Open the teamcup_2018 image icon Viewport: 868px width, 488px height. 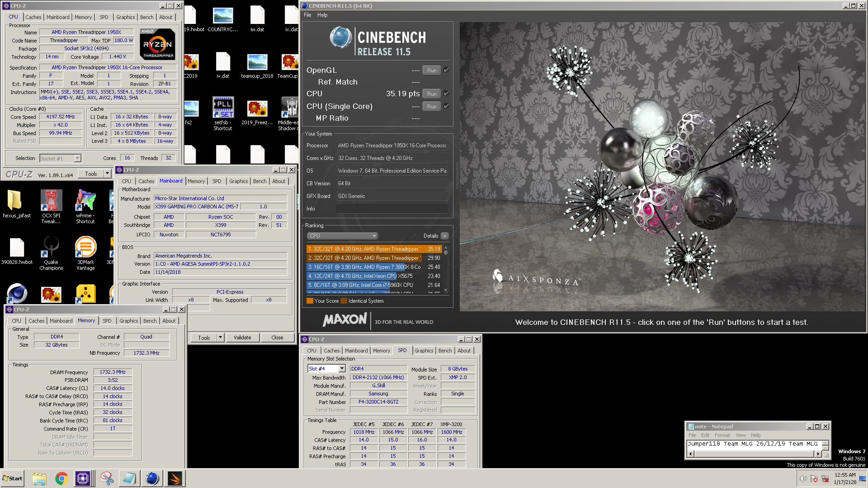(257, 66)
